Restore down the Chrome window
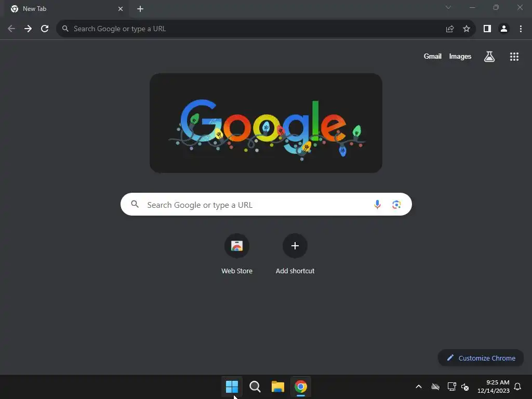Viewport: 532px width, 399px height. click(x=496, y=7)
